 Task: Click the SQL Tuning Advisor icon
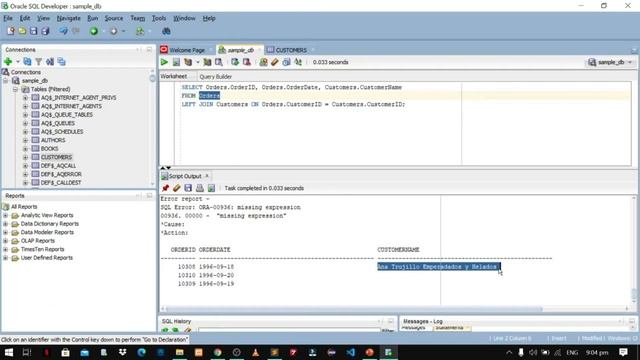coord(219,62)
